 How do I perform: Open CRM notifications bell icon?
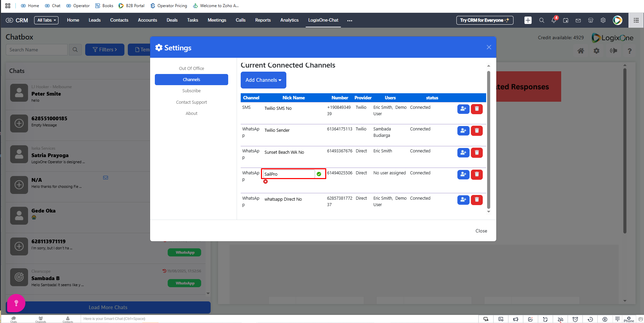click(x=554, y=20)
